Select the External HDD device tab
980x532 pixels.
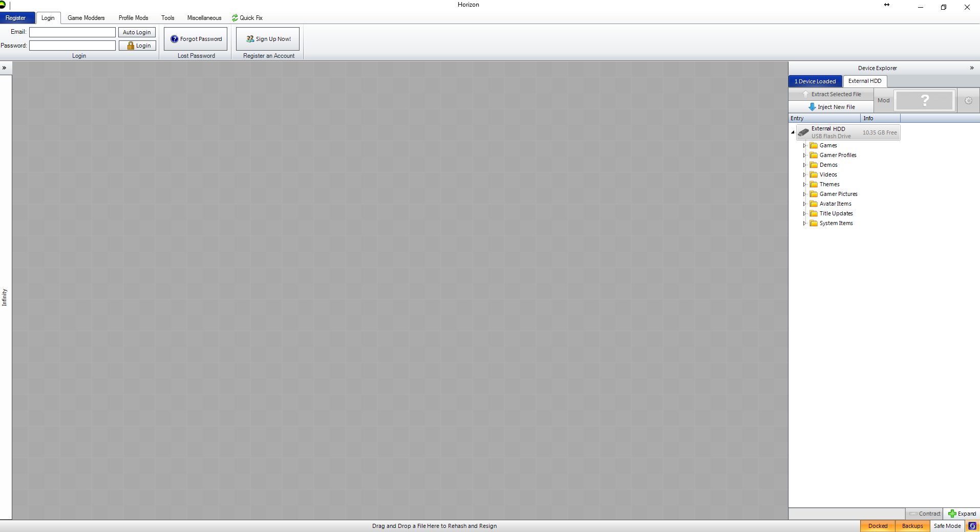tap(865, 81)
